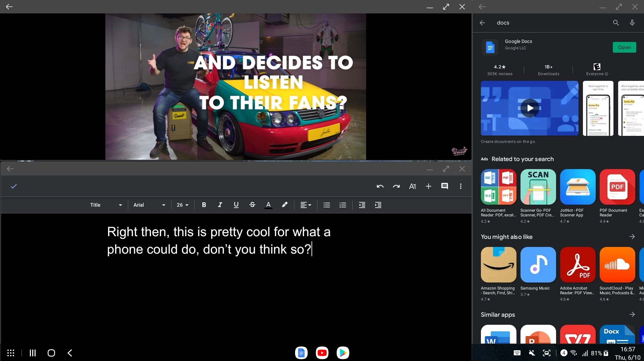Open PDF Document Reader app
Viewport: 644px width, 361px height.
pos(617,196)
